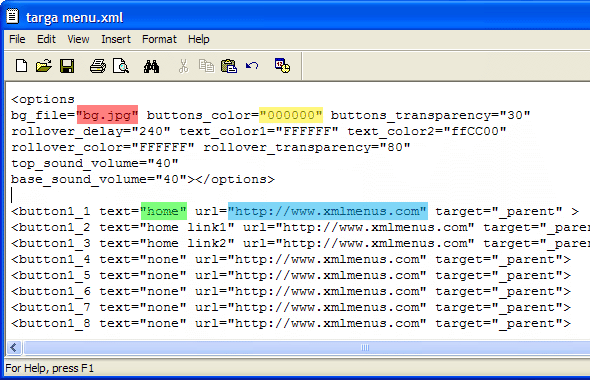Click the Cut scissors icon
The width and height of the screenshot is (590, 380).
pyautogui.click(x=183, y=66)
